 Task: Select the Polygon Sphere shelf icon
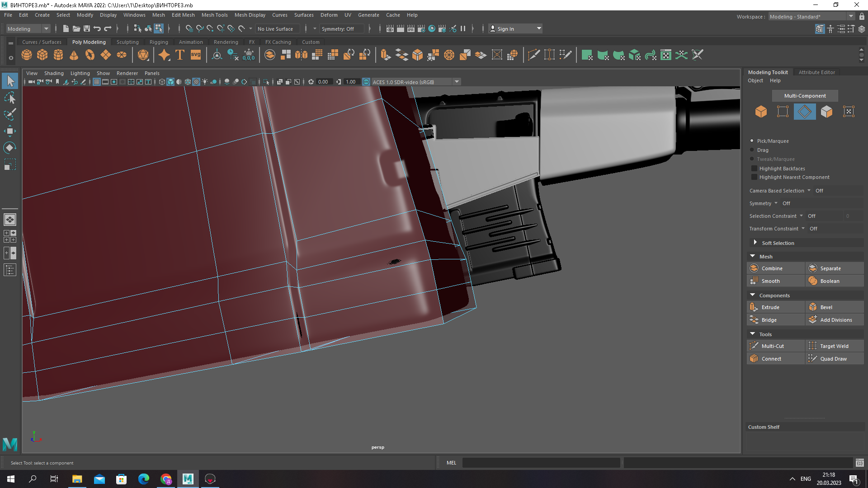pos(27,55)
